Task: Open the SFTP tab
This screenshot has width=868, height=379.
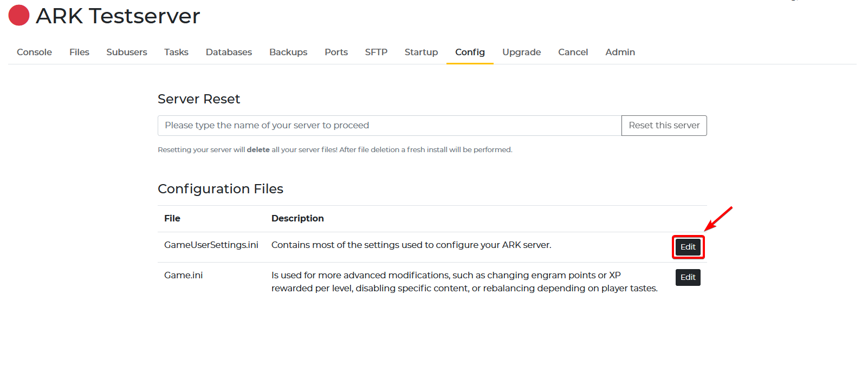Action: click(x=376, y=52)
